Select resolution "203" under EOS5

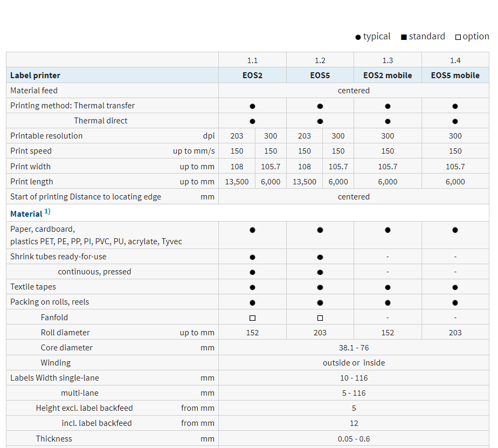pos(305,136)
